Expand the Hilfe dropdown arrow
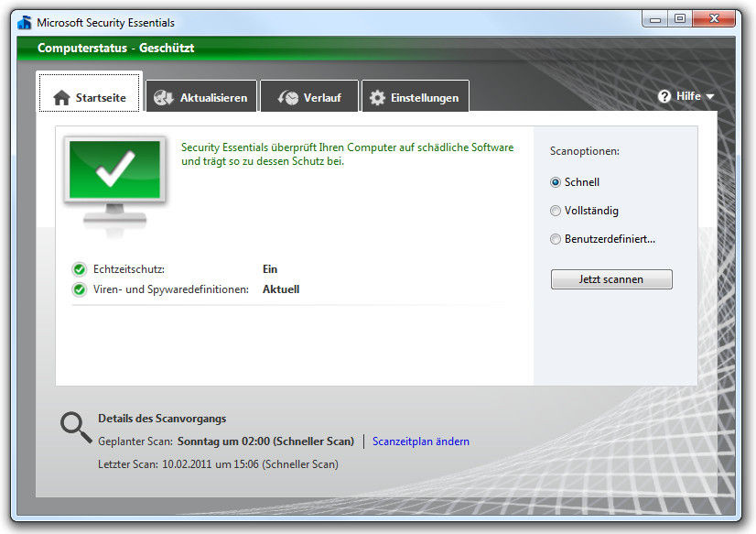This screenshot has width=756, height=534. tap(709, 97)
